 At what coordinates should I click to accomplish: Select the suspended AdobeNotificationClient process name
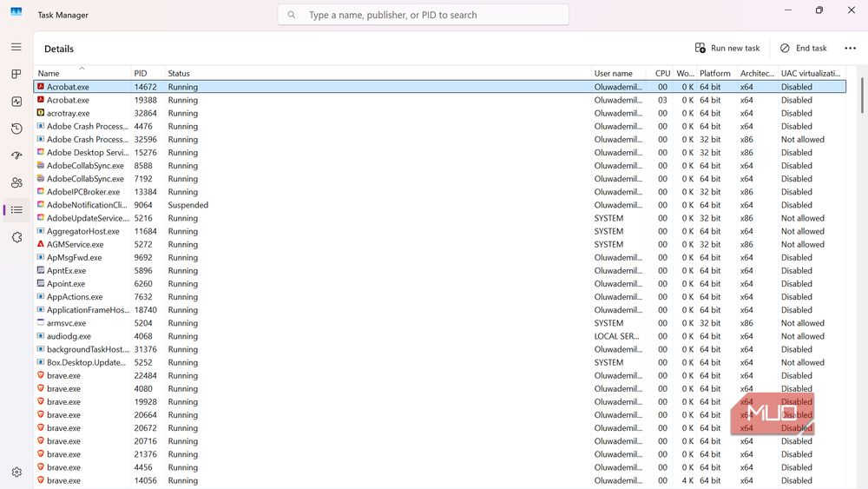point(87,205)
